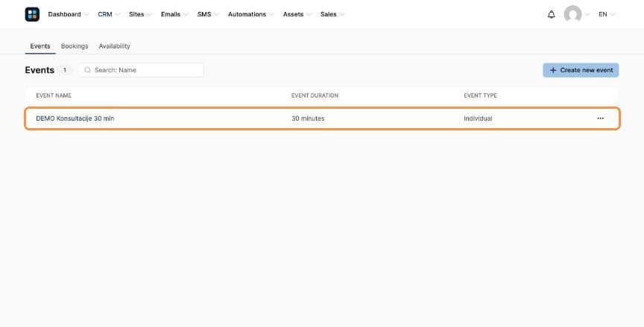Expand the Dashboard dropdown
Screen dimensions: 644x327
click(68, 14)
